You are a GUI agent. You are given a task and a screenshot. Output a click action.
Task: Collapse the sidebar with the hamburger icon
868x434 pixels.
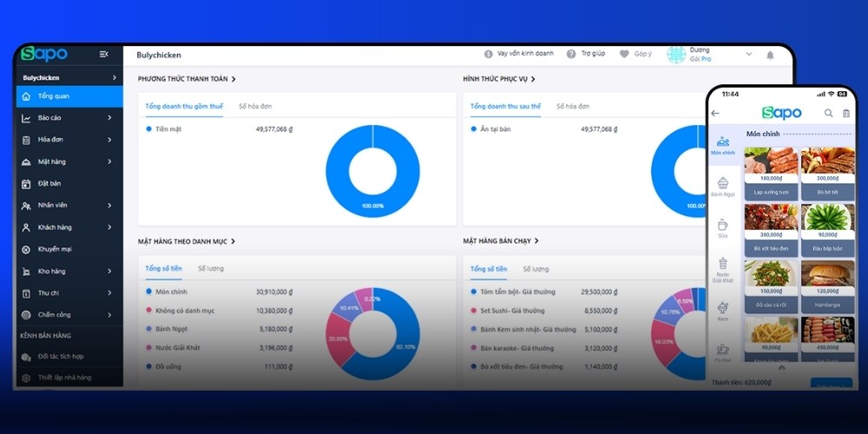[104, 54]
